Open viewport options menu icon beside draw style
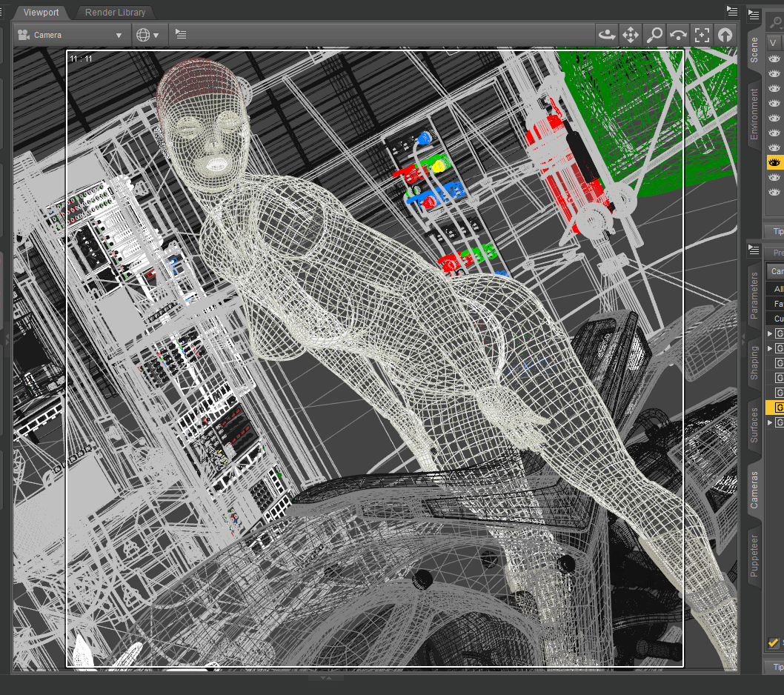The height and width of the screenshot is (695, 784). click(x=181, y=34)
